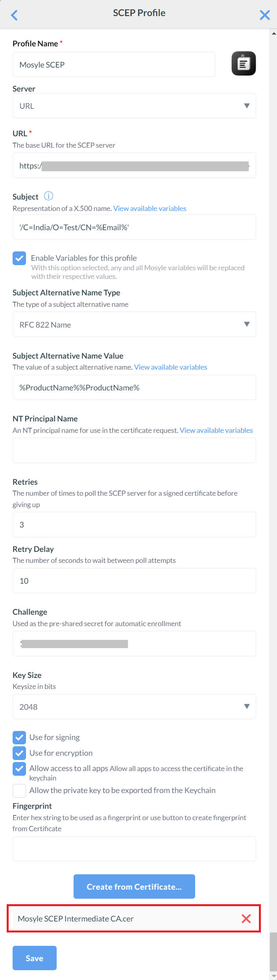Open the Subject info icon
This screenshot has height=980, width=277.
click(48, 196)
